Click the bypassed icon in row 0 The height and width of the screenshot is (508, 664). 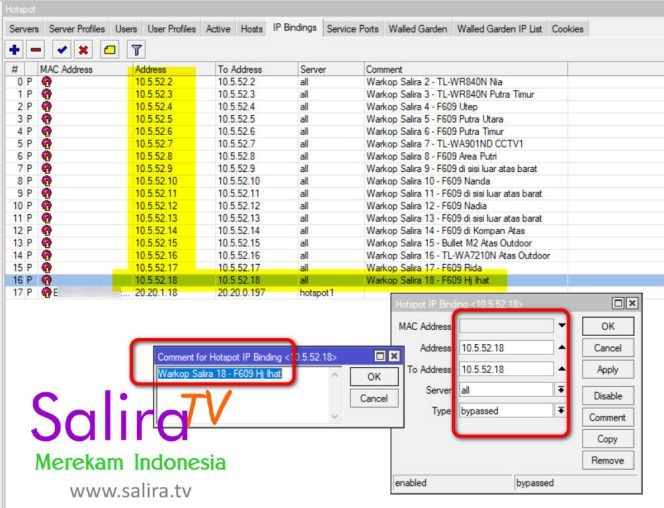46,81
